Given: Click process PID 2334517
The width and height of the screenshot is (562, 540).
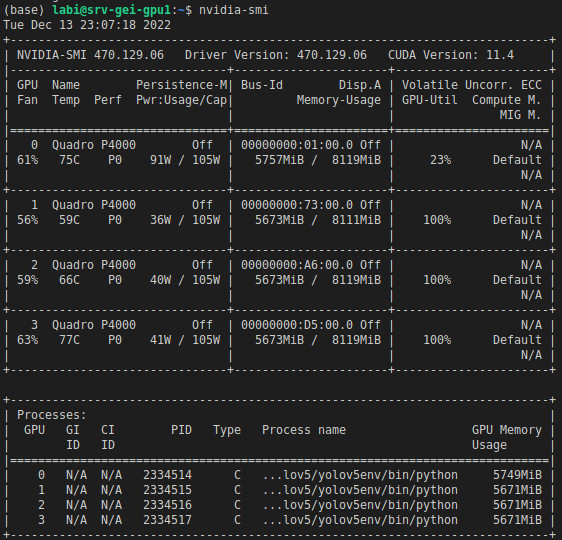Looking at the screenshot, I should 167,520.
